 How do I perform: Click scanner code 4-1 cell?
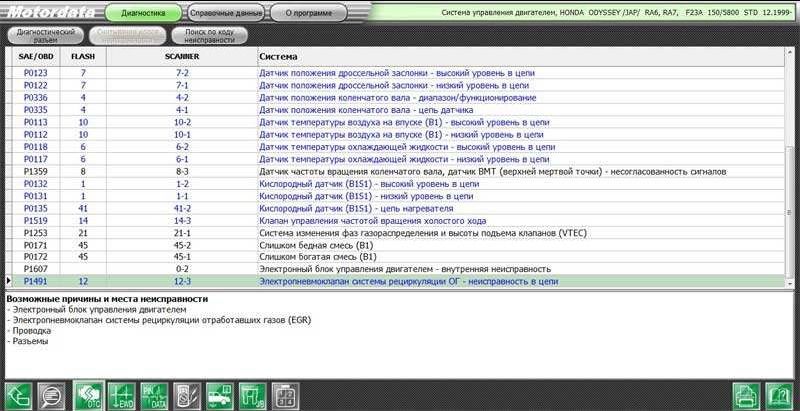click(x=182, y=110)
